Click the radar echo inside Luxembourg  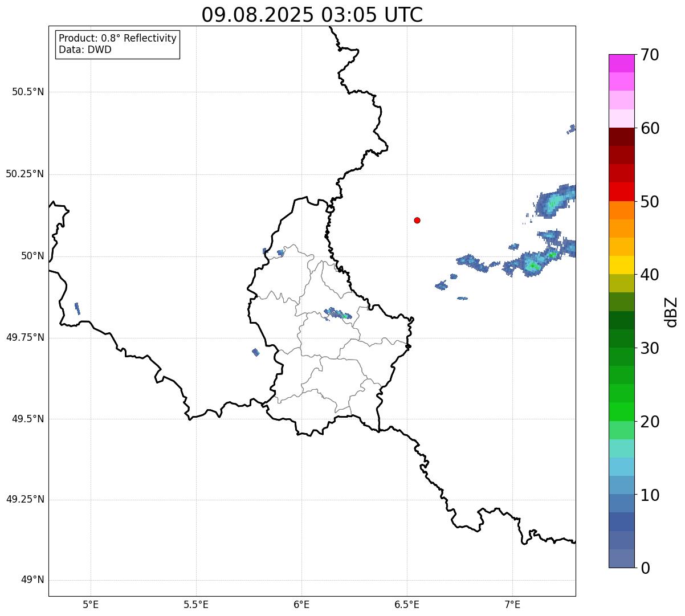coord(338,313)
